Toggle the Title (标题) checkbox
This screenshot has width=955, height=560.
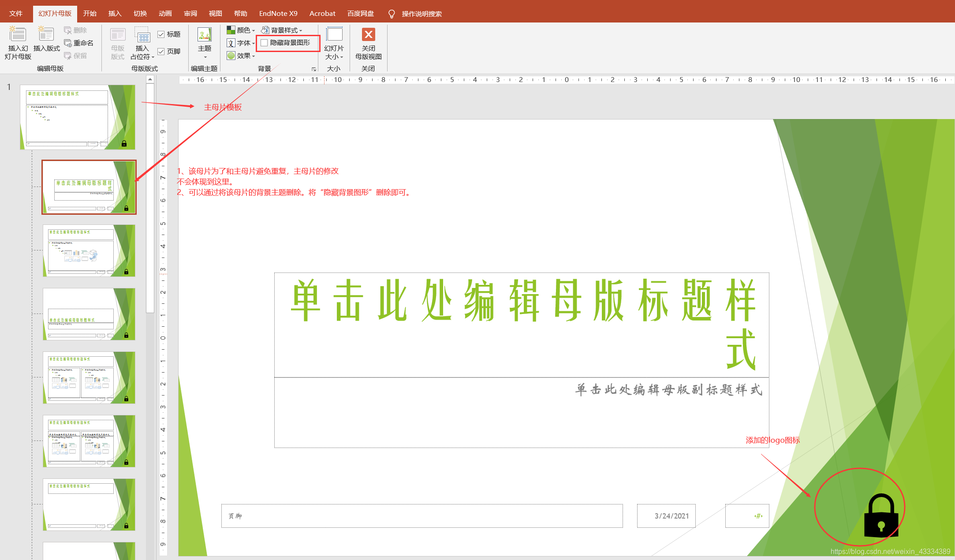(x=161, y=34)
